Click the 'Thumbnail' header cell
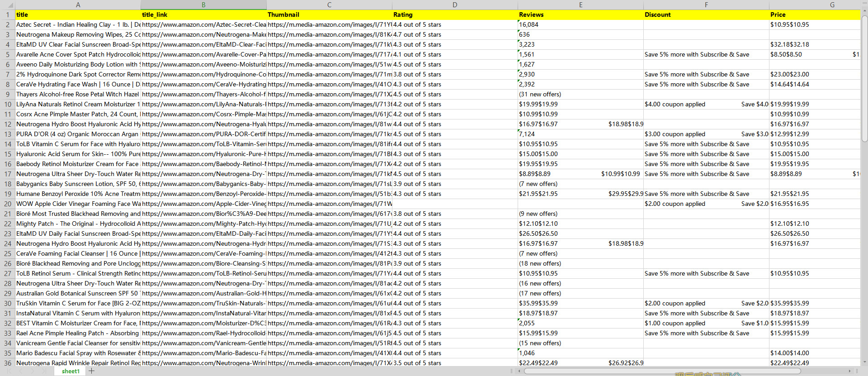 click(x=329, y=14)
